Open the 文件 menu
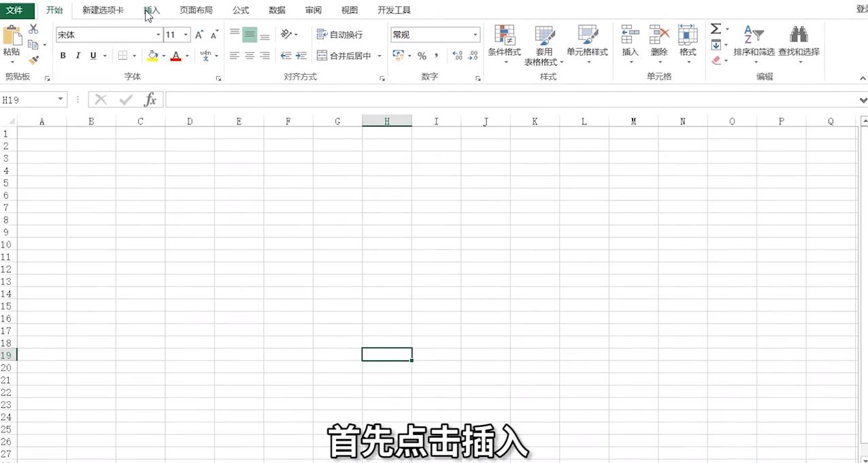The width and height of the screenshot is (868, 463). [16, 10]
